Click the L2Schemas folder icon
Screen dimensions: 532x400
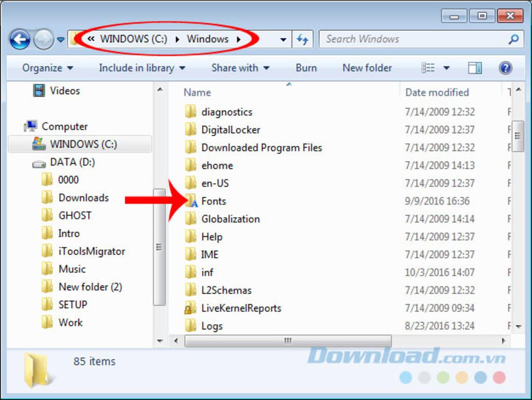coord(191,290)
